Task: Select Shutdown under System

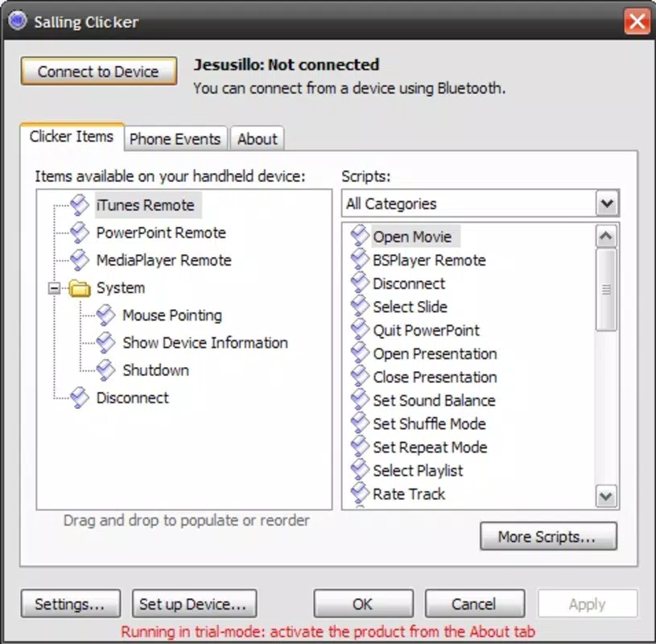Action: [156, 370]
